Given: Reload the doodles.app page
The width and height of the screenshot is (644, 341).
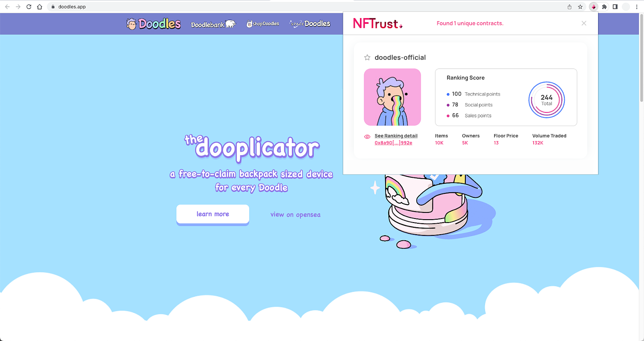Looking at the screenshot, I should 29,7.
